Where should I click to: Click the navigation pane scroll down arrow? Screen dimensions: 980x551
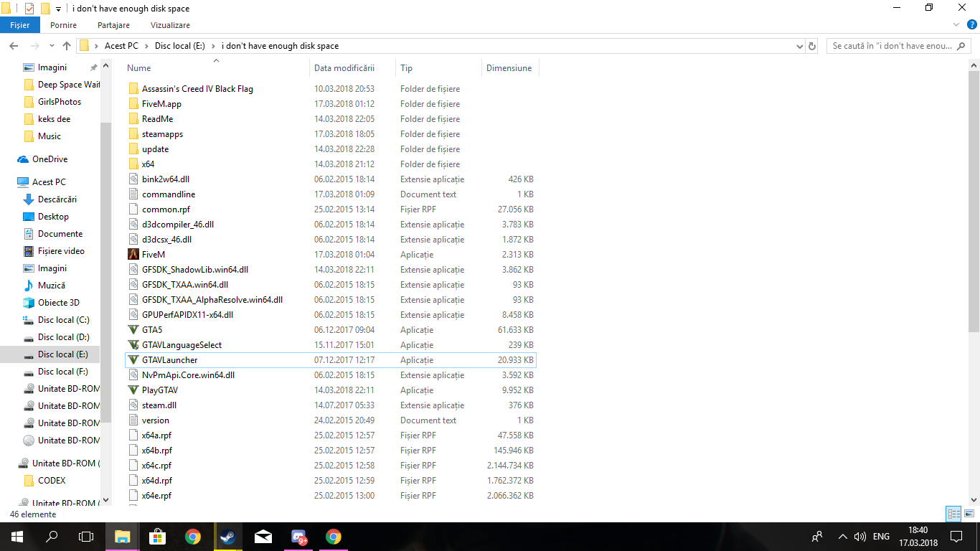tap(105, 500)
